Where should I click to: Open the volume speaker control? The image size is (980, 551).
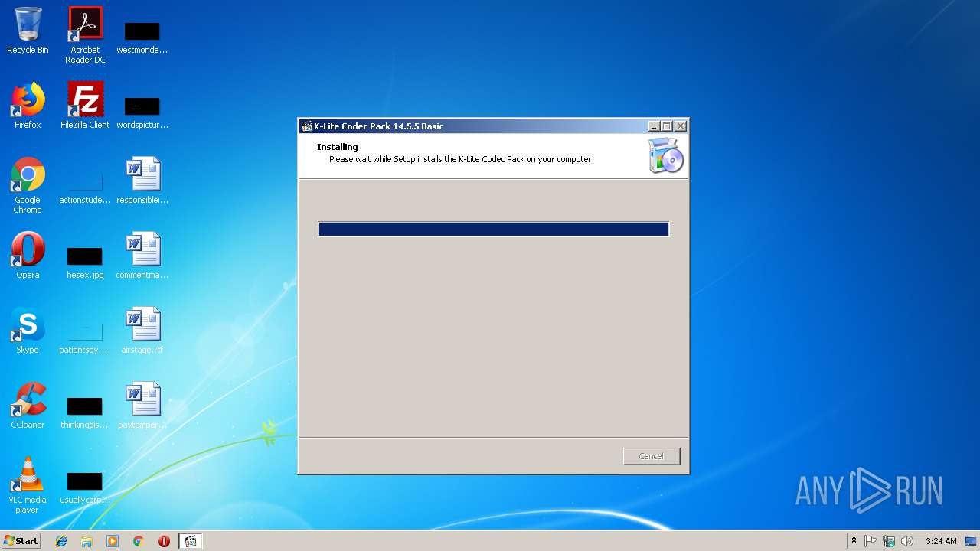click(x=907, y=541)
